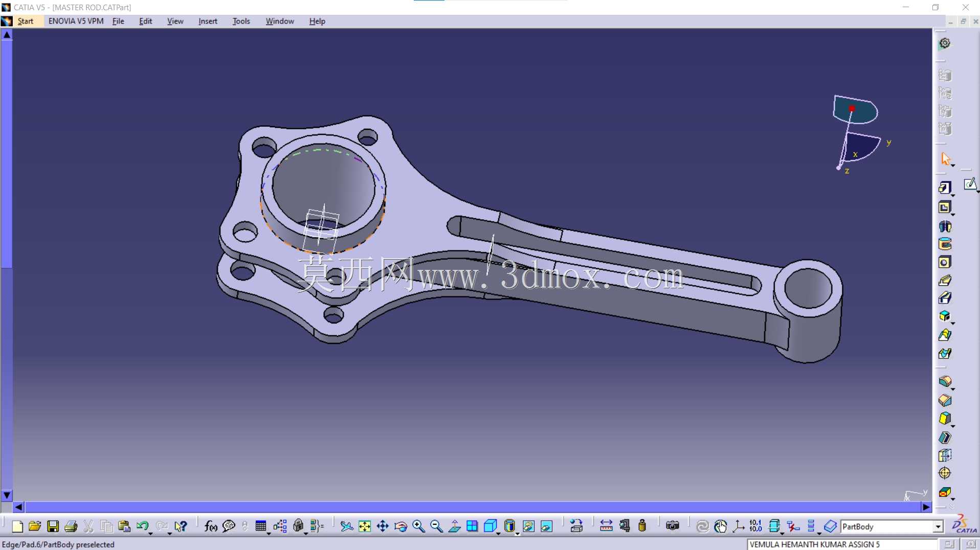Click the horizontal scrollbar right arrow
Screen dimensions: 980x550
click(926, 507)
